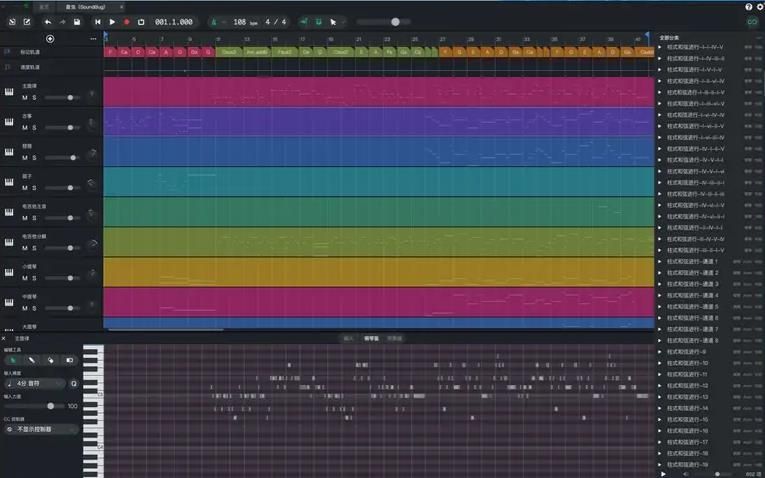Viewport: 765px width, 478px height.
Task: Click the Save disk icon in toolbar
Action: (77, 22)
